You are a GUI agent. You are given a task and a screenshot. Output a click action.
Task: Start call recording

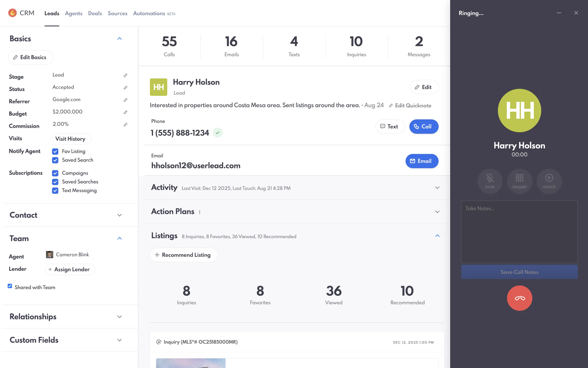[549, 181]
